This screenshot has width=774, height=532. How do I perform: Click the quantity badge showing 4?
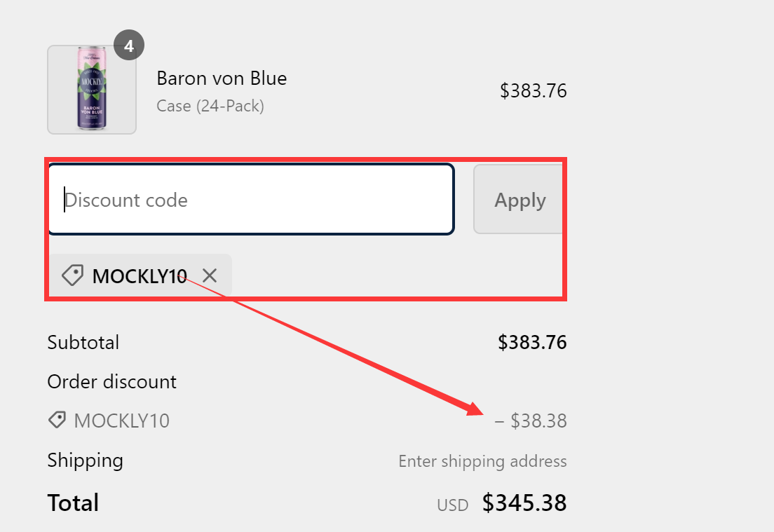pyautogui.click(x=129, y=44)
